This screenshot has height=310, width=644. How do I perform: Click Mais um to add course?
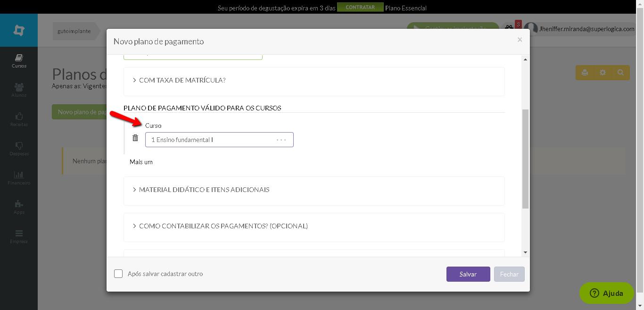point(141,162)
